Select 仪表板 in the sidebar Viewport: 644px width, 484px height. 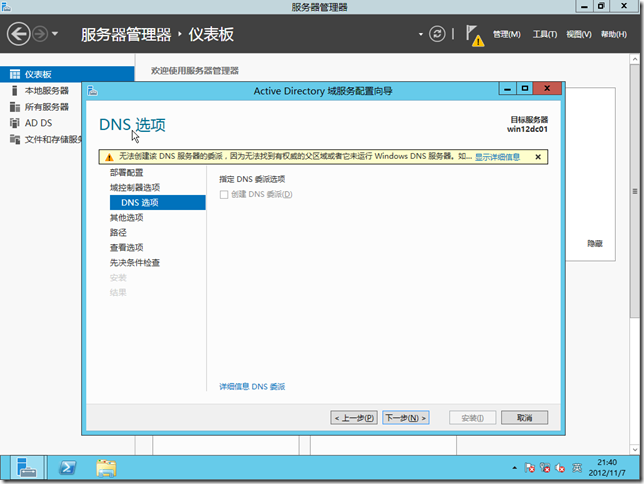click(x=67, y=74)
